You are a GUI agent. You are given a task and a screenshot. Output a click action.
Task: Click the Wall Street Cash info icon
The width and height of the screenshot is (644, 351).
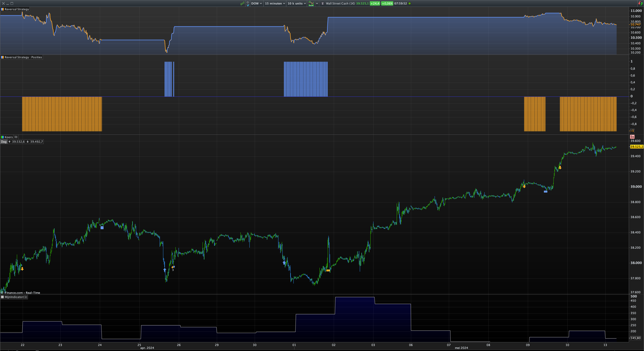pos(323,3)
